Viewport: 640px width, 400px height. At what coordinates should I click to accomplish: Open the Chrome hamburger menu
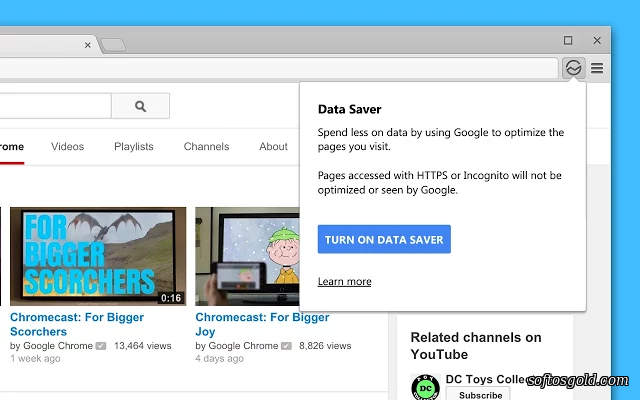tap(597, 68)
